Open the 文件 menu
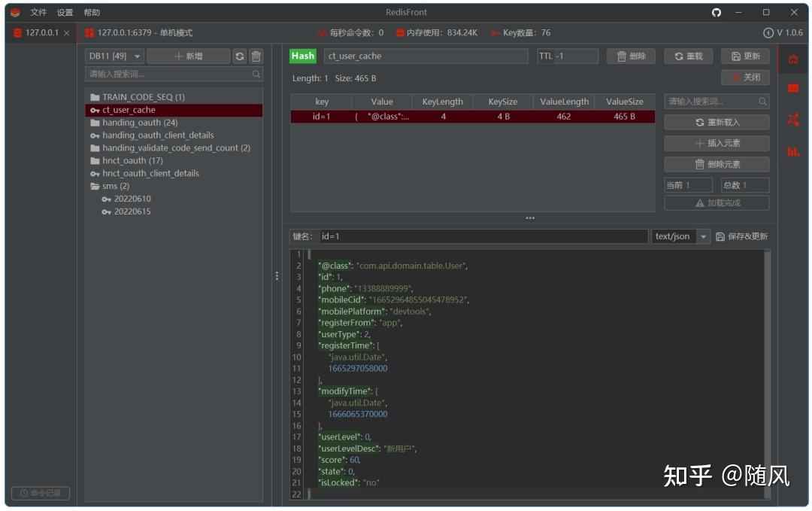 tap(38, 13)
